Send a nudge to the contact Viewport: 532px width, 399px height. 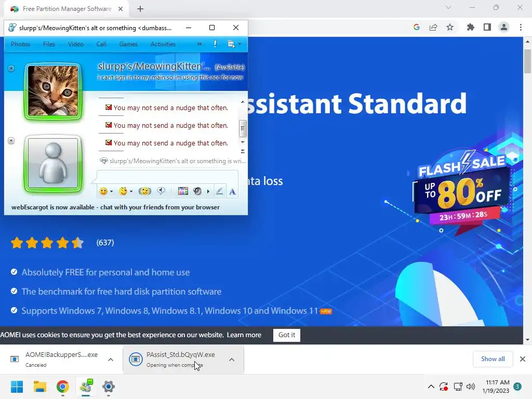pyautogui.click(x=145, y=191)
